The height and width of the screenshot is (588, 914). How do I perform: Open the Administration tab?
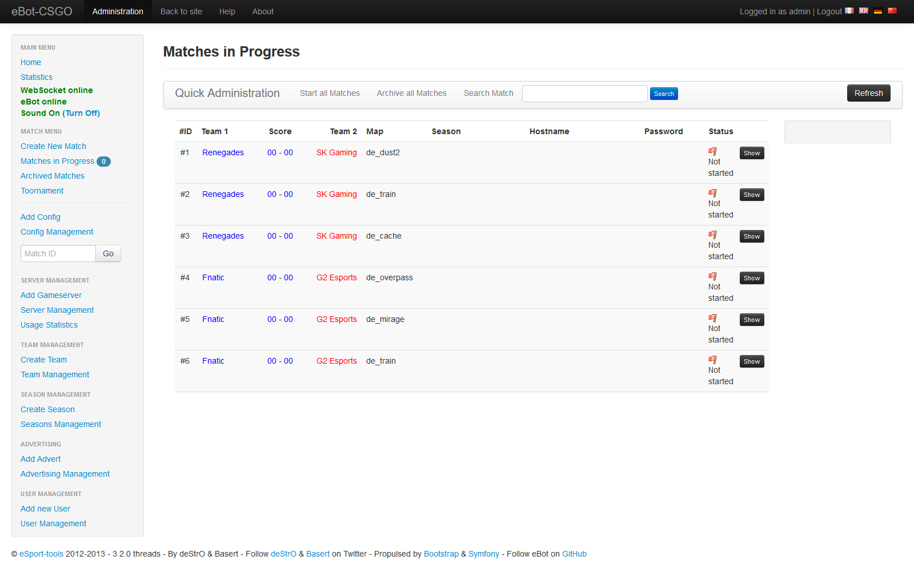tap(118, 11)
